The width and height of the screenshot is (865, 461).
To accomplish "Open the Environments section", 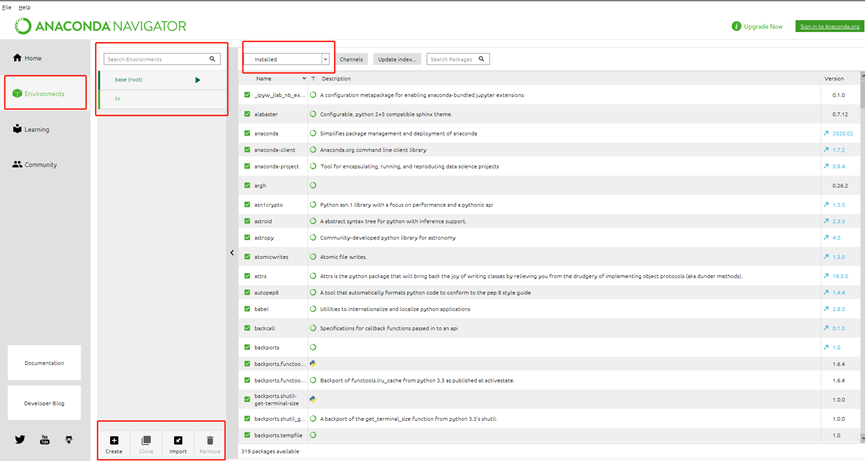I will point(39,94).
